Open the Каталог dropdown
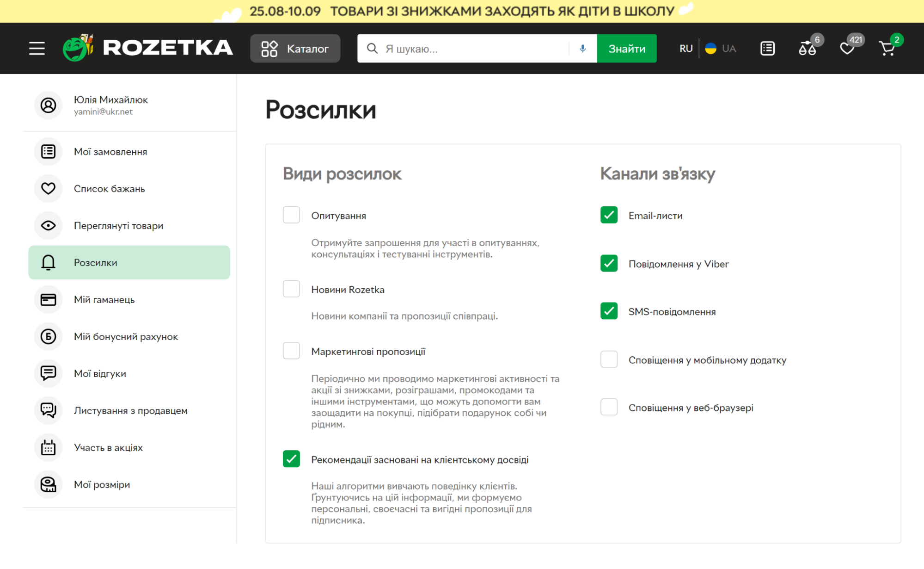The width and height of the screenshot is (924, 569). coord(295,48)
